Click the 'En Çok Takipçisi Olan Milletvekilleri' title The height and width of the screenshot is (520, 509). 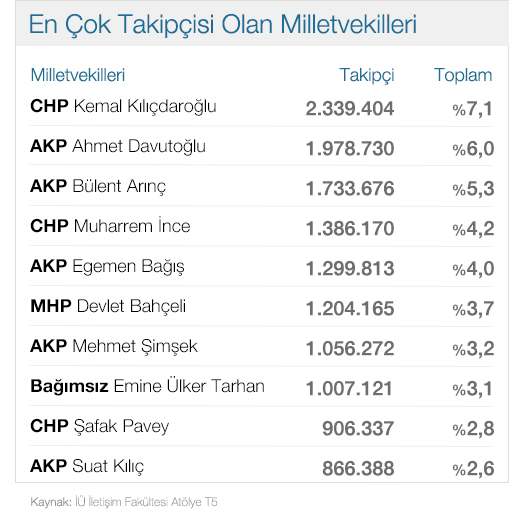coord(223,25)
